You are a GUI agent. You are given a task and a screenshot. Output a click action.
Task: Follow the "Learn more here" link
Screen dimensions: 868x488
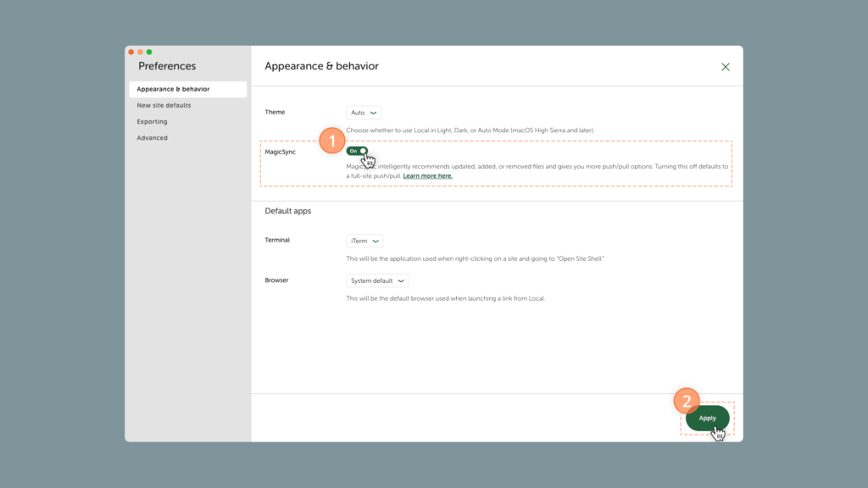(427, 175)
